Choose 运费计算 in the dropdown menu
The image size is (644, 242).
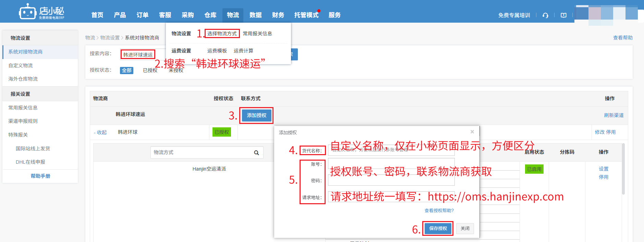pyautogui.click(x=243, y=51)
